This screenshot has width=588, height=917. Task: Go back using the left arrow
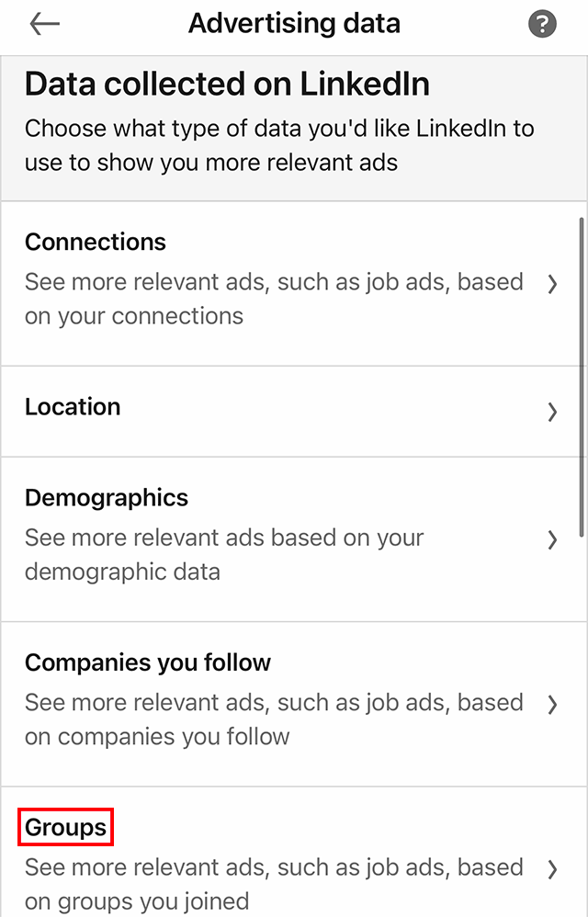pos(44,25)
